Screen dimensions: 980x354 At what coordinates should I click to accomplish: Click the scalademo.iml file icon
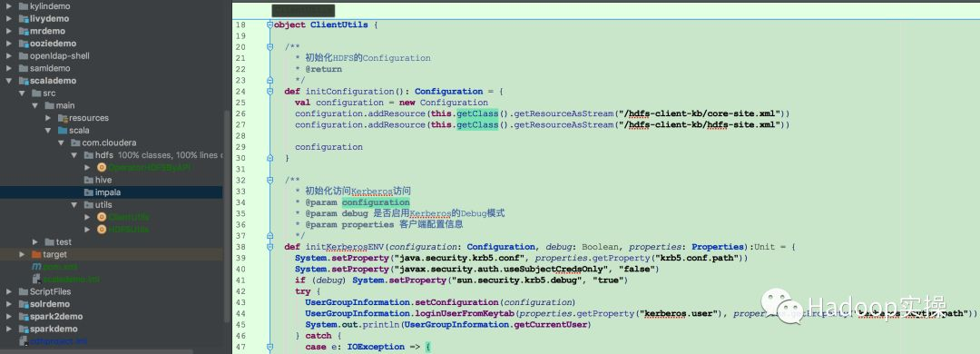36,279
